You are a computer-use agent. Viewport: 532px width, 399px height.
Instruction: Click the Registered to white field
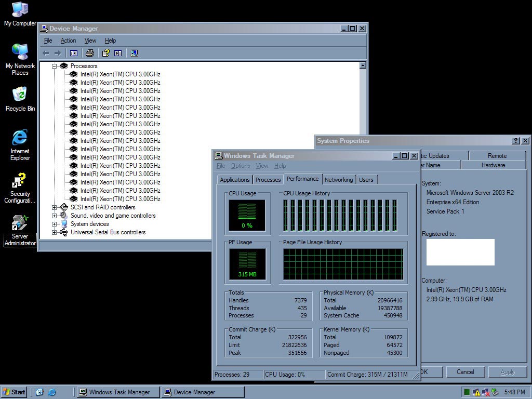point(460,252)
